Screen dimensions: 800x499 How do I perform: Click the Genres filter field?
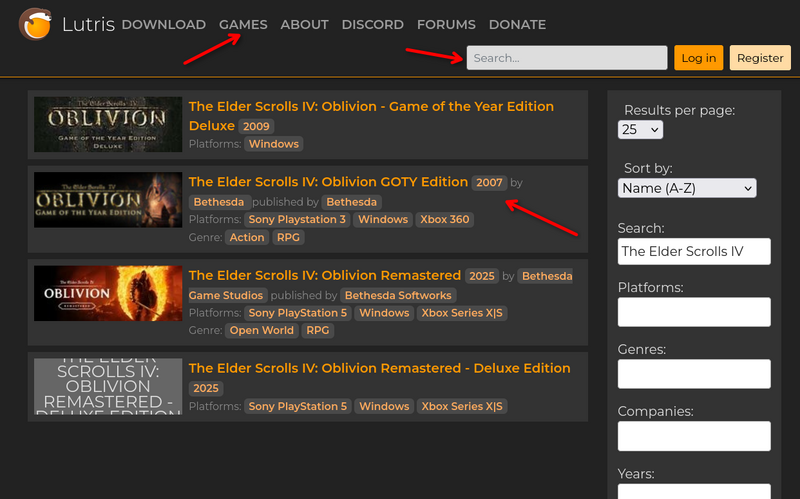tap(694, 373)
